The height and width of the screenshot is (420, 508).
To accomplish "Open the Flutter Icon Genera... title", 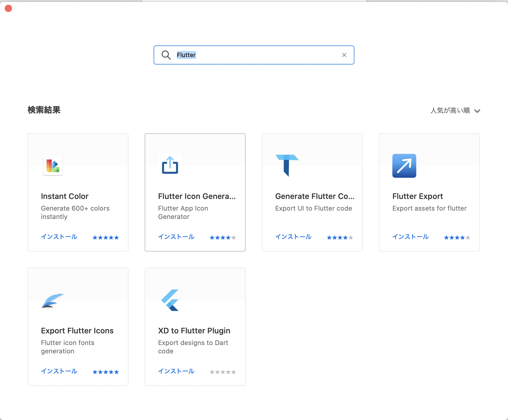I will tap(197, 196).
